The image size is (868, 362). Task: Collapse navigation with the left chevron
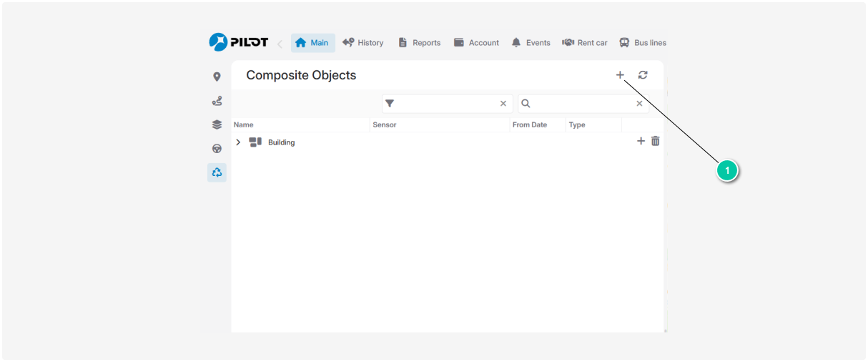coord(280,44)
